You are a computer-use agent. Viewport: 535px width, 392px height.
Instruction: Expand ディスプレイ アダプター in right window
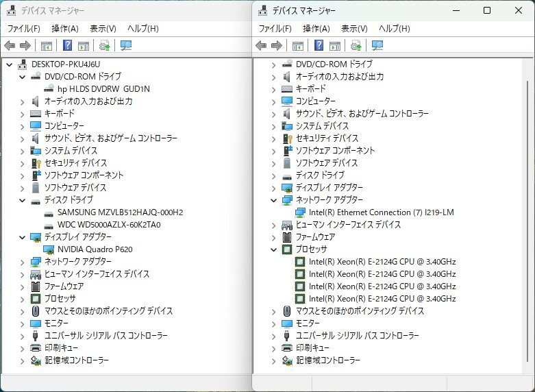click(x=273, y=188)
